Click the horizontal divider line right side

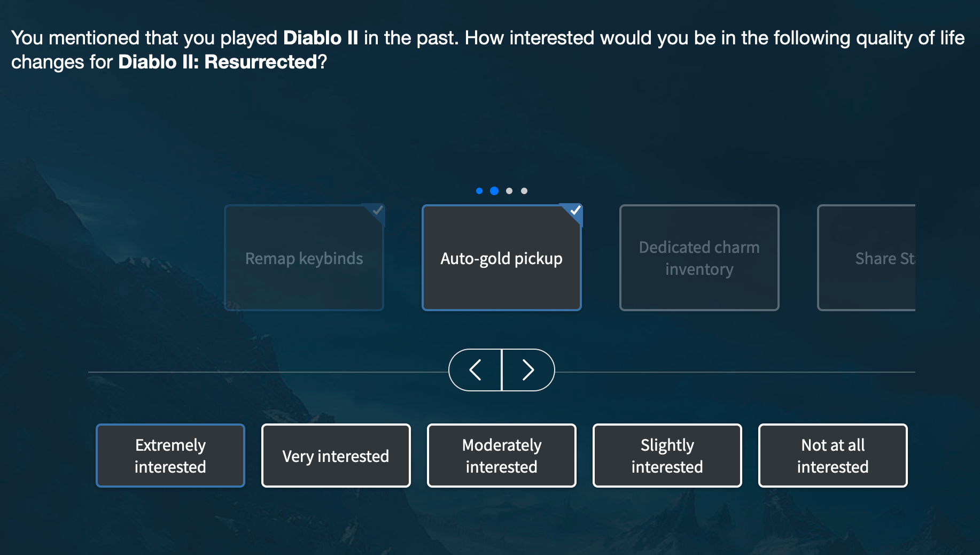[x=748, y=372]
